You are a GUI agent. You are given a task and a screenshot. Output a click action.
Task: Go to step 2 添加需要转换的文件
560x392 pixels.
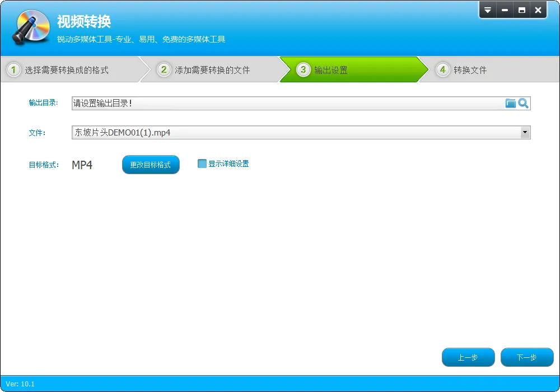[212, 69]
